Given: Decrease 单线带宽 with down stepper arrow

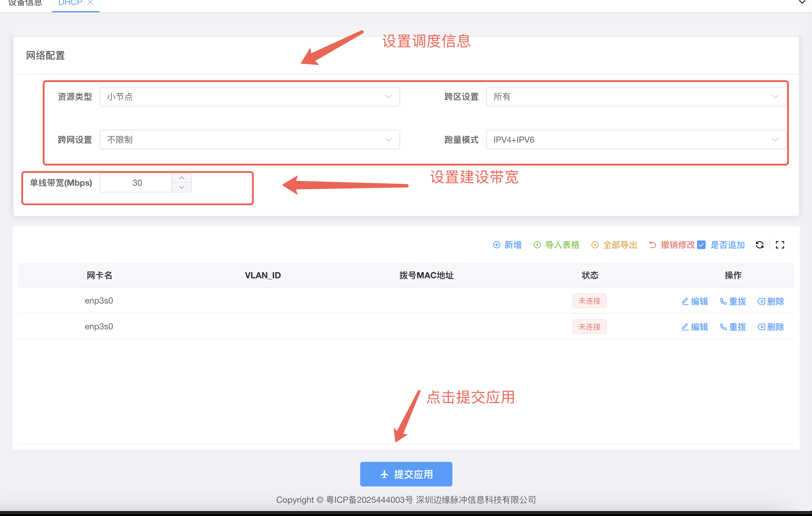Looking at the screenshot, I should (x=181, y=187).
